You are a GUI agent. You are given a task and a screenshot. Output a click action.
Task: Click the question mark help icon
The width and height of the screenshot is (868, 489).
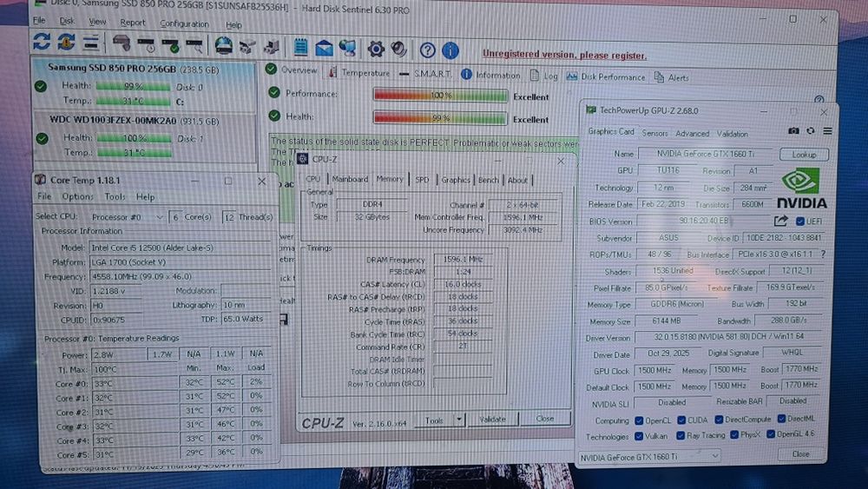click(427, 50)
